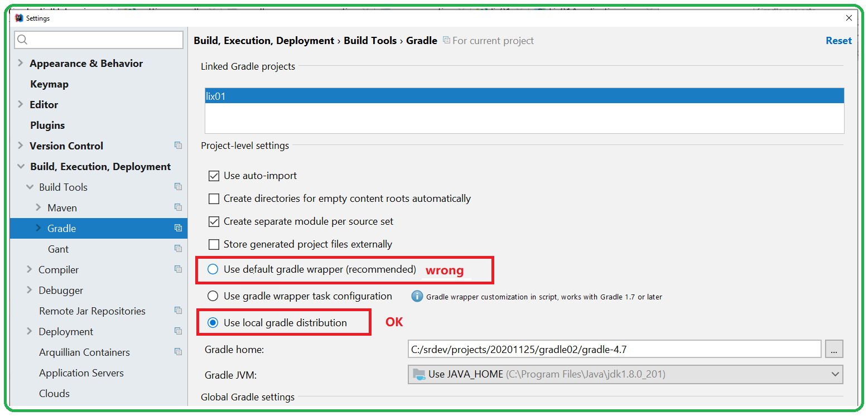
Task: Click Build, Execution, Deployment breadcrumb
Action: [x=264, y=41]
